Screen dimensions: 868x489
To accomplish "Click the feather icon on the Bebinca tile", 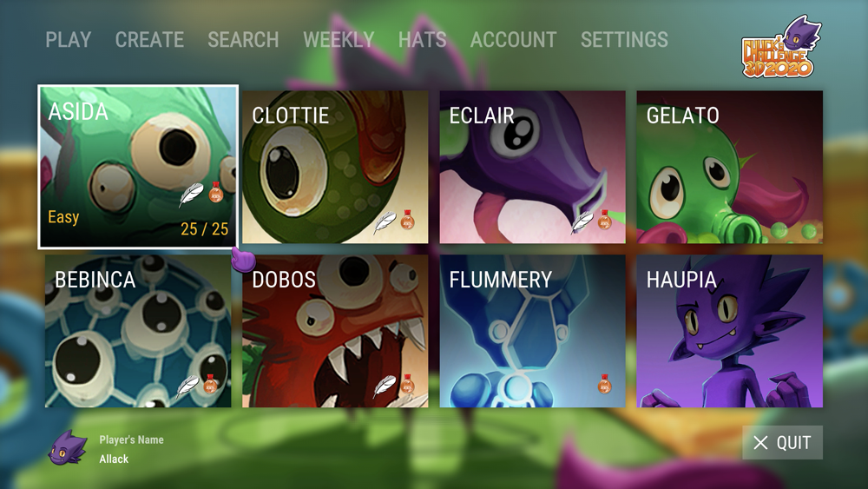I will (x=187, y=386).
